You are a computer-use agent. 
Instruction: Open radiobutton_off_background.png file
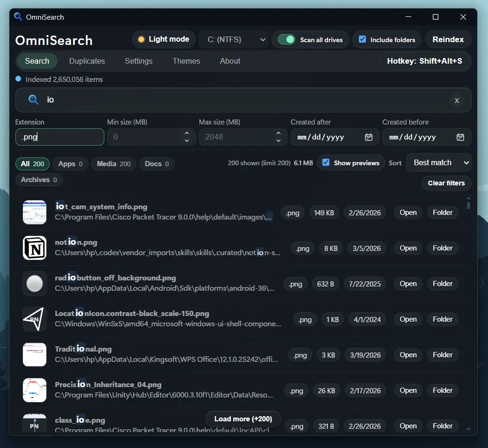point(408,284)
